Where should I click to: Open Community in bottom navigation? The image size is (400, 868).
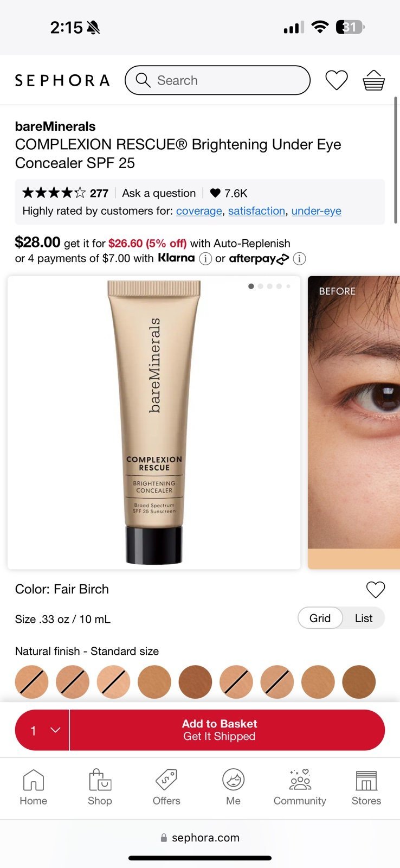click(300, 788)
